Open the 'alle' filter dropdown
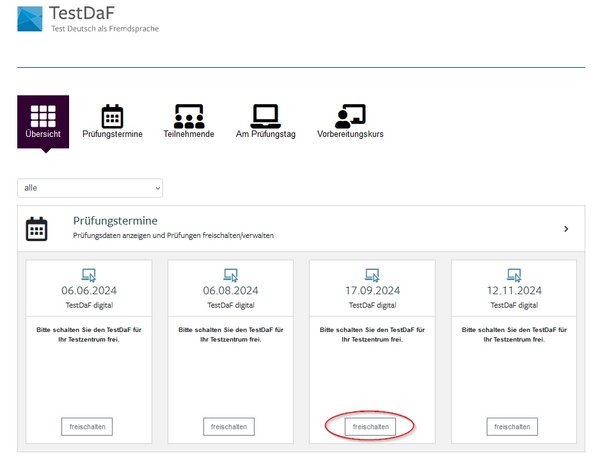Image resolution: width=600 pixels, height=458 pixels. coord(90,188)
